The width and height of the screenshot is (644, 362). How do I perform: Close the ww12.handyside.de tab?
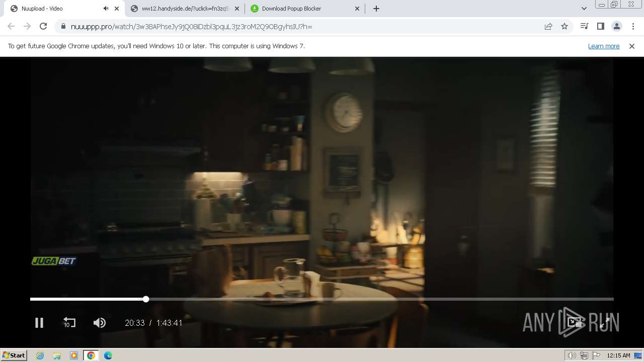point(237,9)
